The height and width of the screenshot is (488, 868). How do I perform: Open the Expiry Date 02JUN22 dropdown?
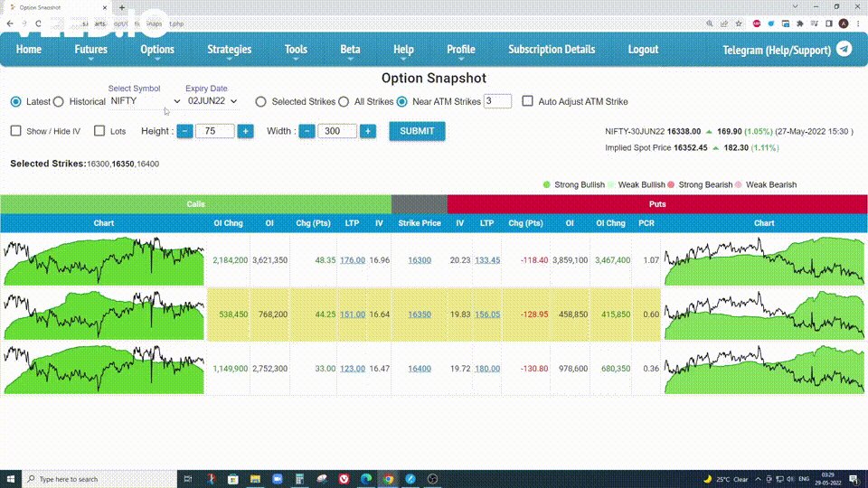coord(212,101)
